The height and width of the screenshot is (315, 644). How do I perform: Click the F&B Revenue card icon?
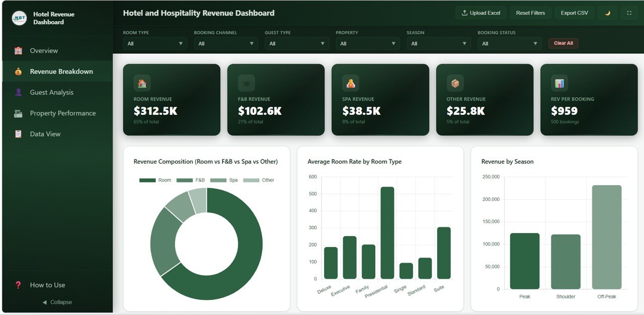[246, 83]
